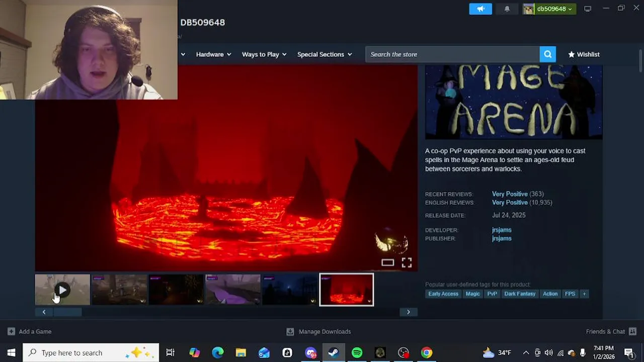The image size is (644, 362).
Task: Click the thumbnail strip scrollbar handle
Action: pos(67,312)
